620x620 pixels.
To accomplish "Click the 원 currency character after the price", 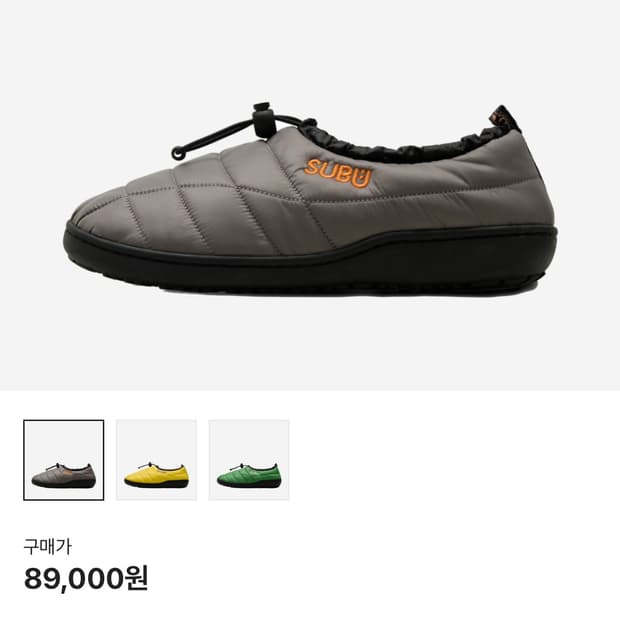I will [137, 578].
